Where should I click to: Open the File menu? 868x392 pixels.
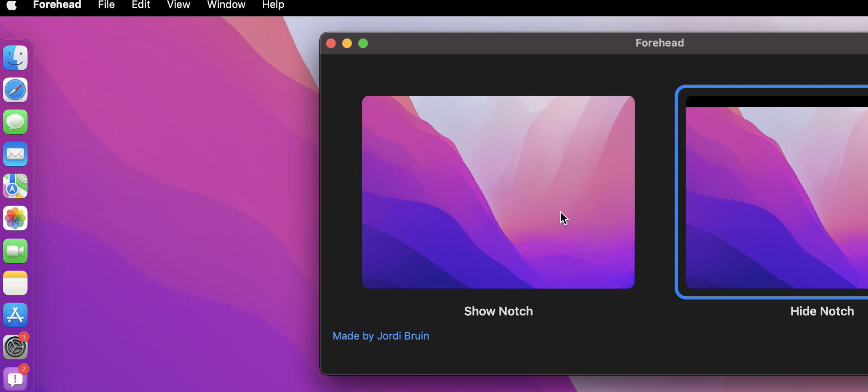point(106,5)
